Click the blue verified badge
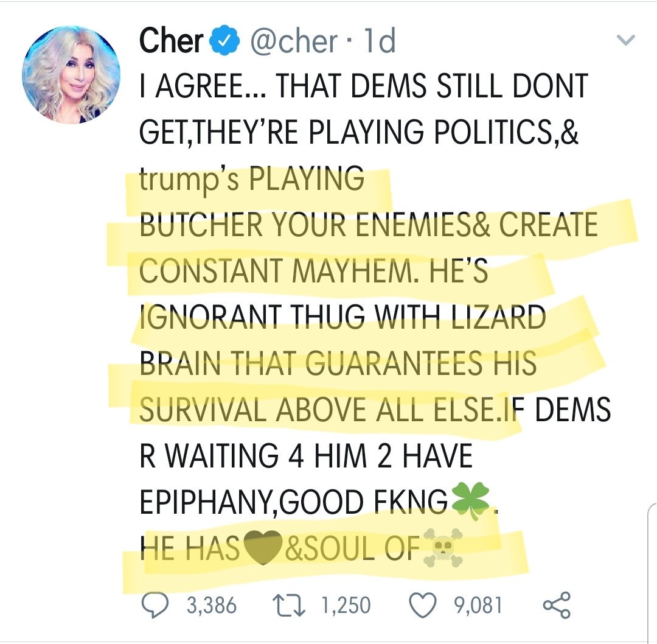The height and width of the screenshot is (644, 657). click(227, 41)
